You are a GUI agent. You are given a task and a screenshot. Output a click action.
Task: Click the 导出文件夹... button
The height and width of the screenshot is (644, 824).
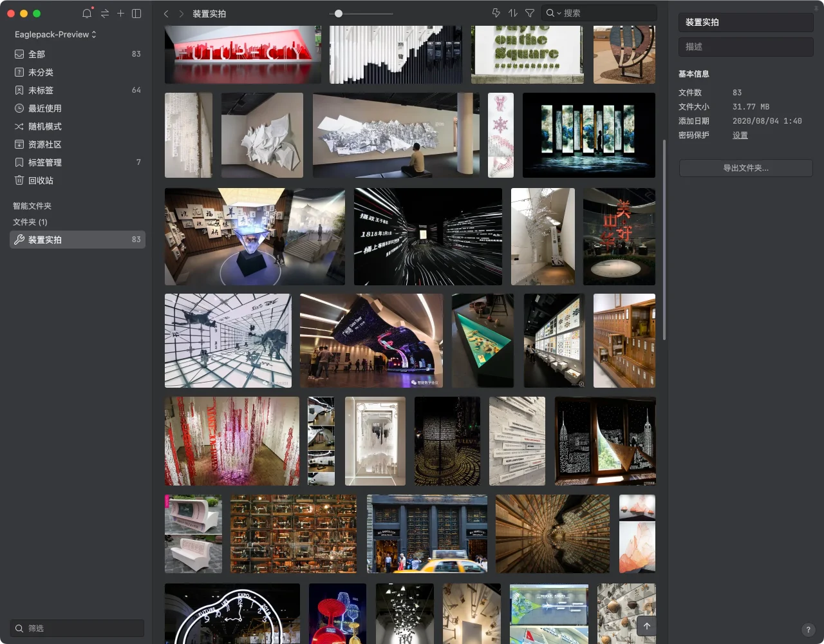pyautogui.click(x=746, y=168)
